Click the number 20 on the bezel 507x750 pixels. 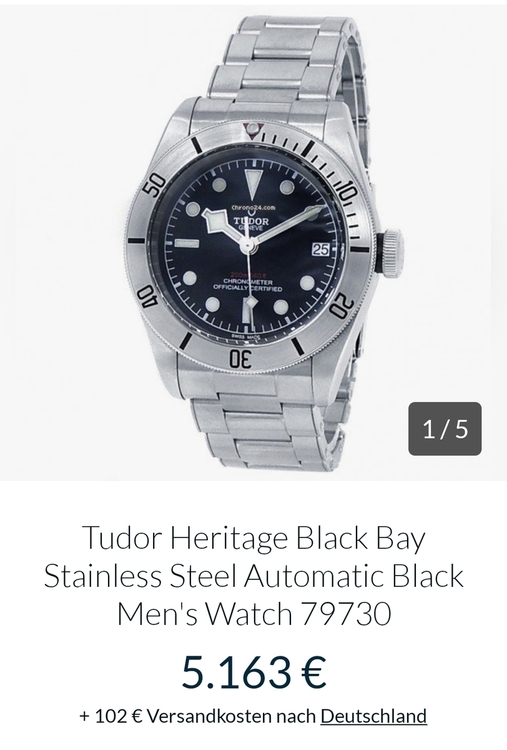point(342,307)
